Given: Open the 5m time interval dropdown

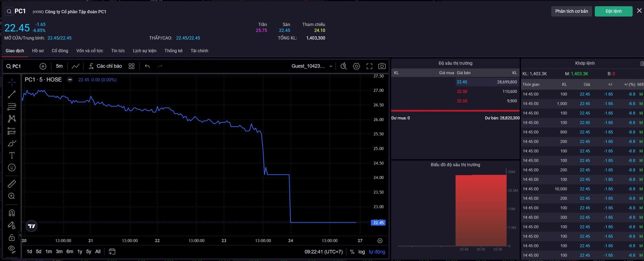Looking at the screenshot, I should point(59,66).
